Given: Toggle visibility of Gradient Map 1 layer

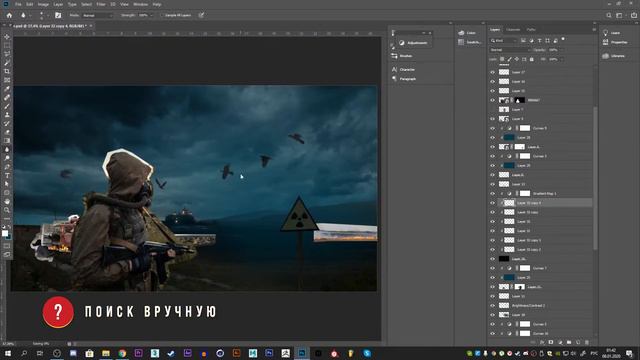Looking at the screenshot, I should pos(493,193).
